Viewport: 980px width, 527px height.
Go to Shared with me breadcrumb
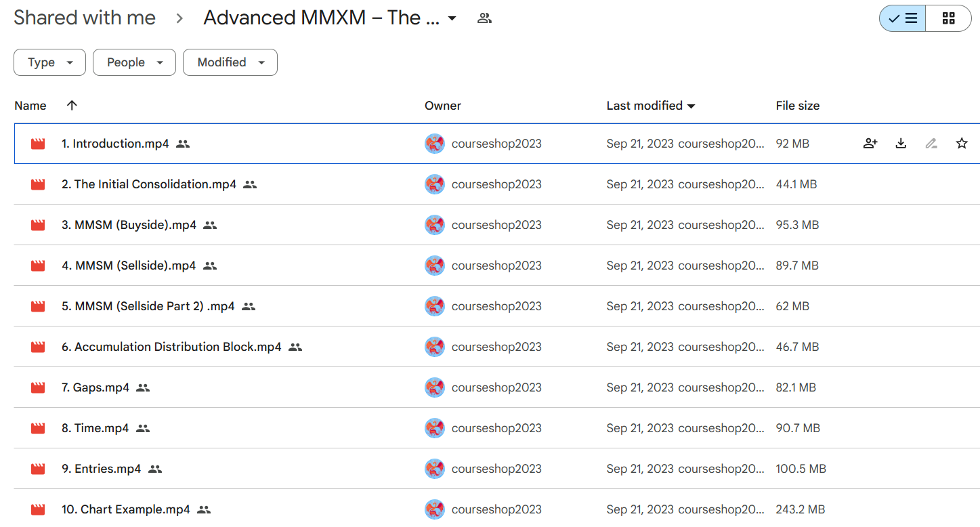[x=85, y=18]
